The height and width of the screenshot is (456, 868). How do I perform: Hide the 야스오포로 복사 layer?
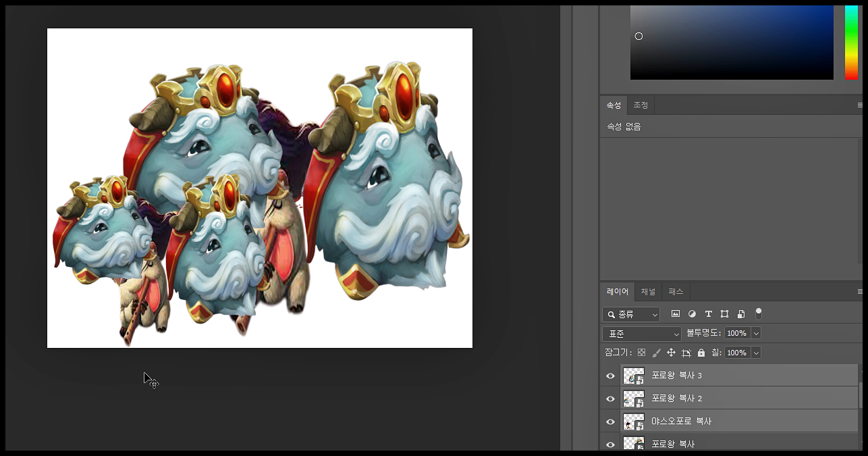(611, 422)
